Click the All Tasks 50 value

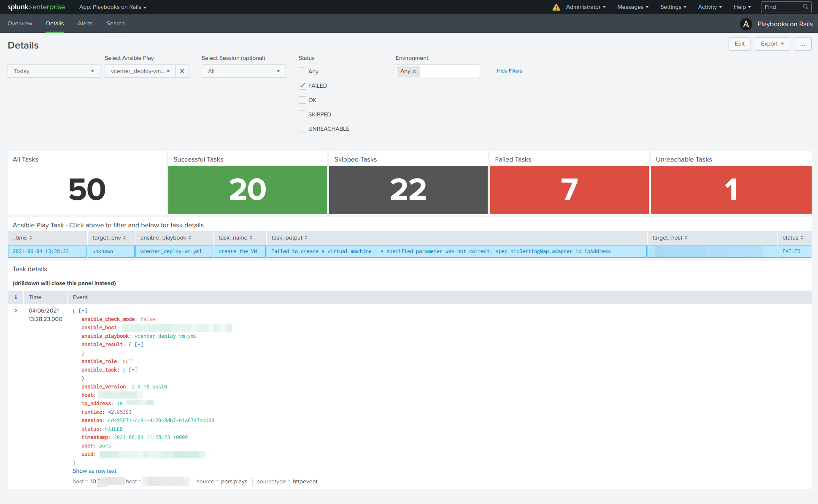[x=87, y=189]
